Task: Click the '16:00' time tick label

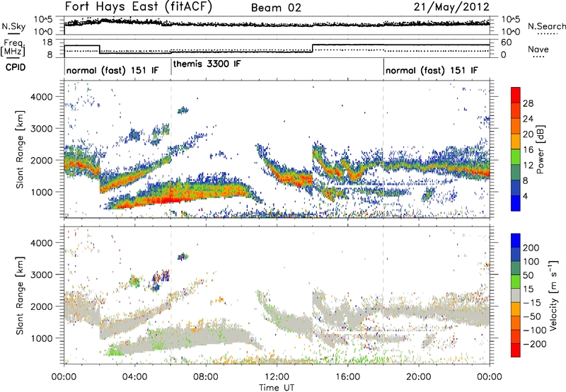Action: click(347, 377)
